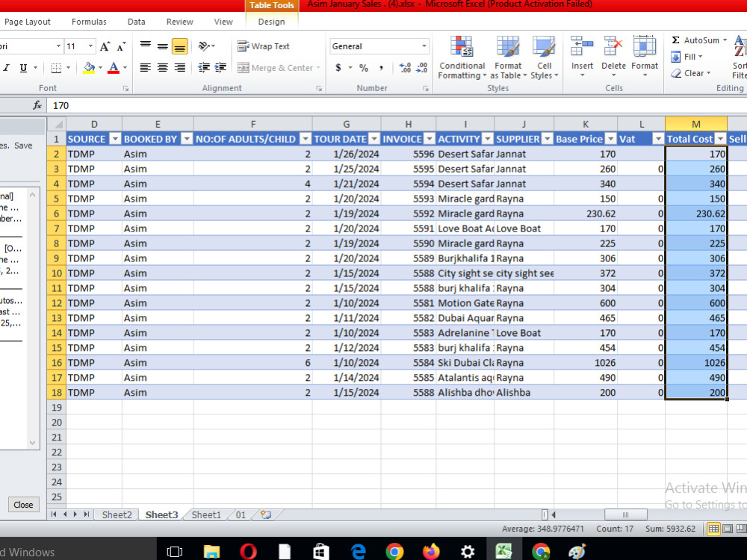Open the Orientation text rotation tool
Image resolution: width=747 pixels, height=560 pixels.
coord(206,46)
